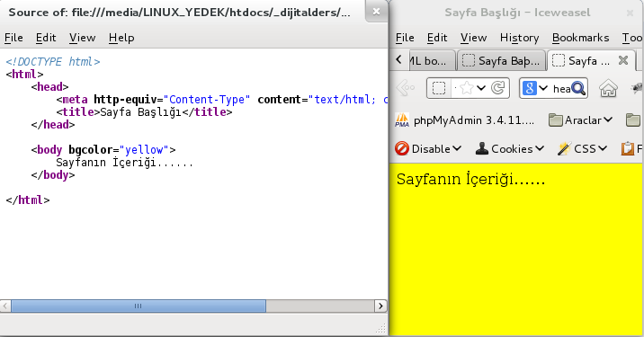
Task: Open Bookmarks menu in Iceweasel
Action: [x=580, y=38]
